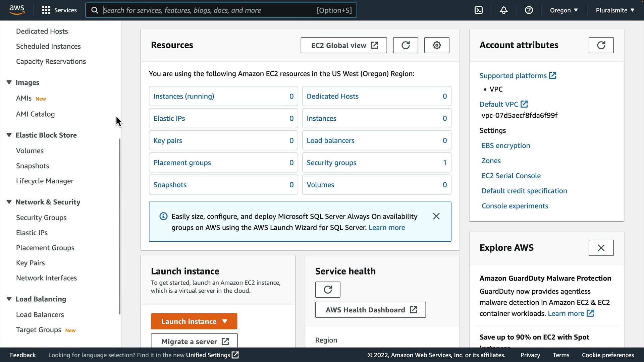Screen dimensions: 644x362
Task: Open the notifications bell
Action: [x=503, y=10]
